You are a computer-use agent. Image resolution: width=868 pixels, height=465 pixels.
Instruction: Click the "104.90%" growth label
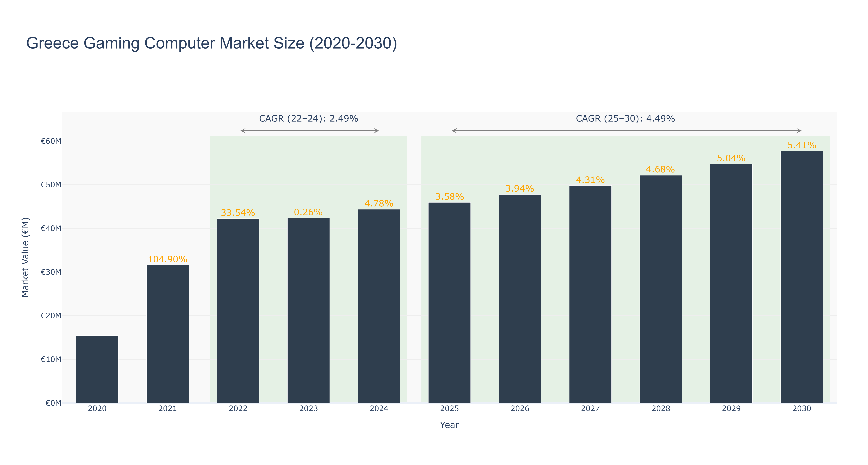click(167, 259)
